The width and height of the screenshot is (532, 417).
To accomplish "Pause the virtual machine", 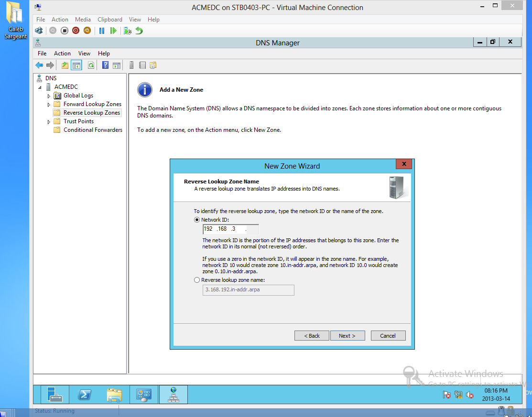I will (101, 31).
